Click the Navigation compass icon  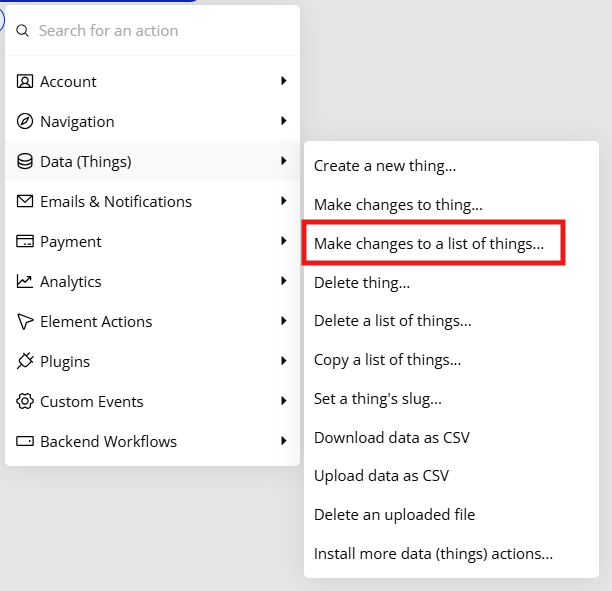tap(25, 121)
